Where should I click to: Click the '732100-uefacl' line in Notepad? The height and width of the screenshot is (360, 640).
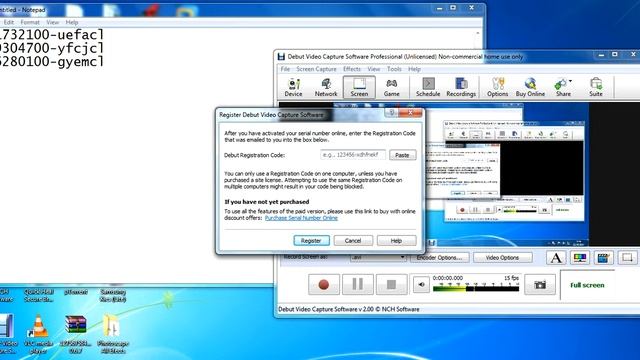tap(52, 35)
